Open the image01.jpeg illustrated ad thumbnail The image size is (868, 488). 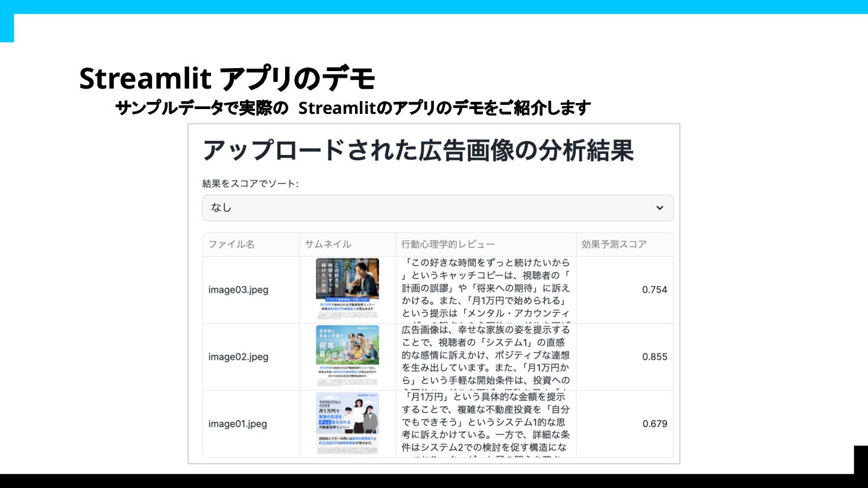[x=348, y=424]
